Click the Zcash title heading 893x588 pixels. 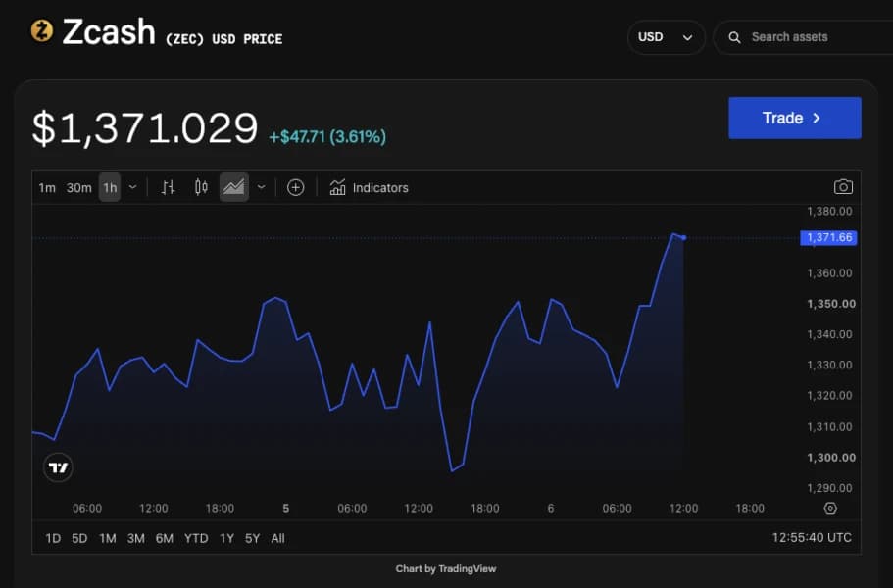coord(109,31)
